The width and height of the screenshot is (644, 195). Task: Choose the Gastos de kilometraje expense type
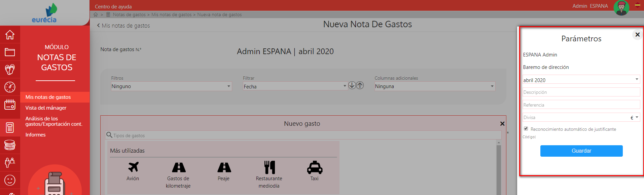(x=178, y=175)
